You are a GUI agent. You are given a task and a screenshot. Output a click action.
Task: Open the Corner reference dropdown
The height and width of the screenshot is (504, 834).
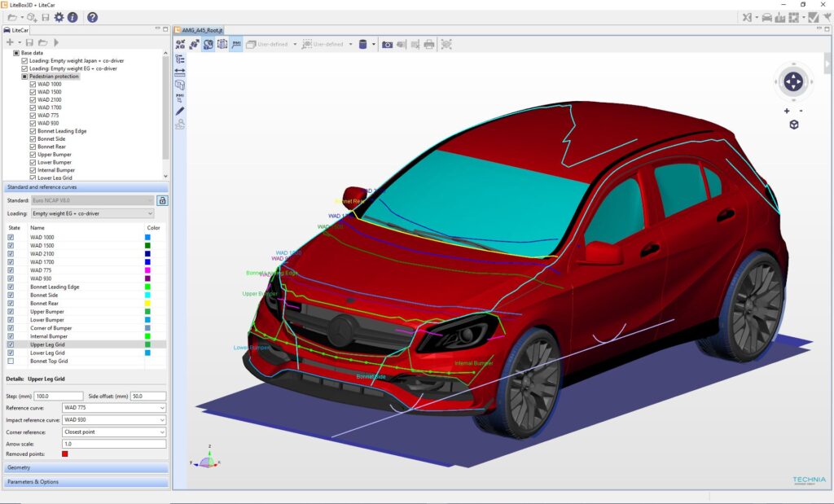(x=114, y=432)
